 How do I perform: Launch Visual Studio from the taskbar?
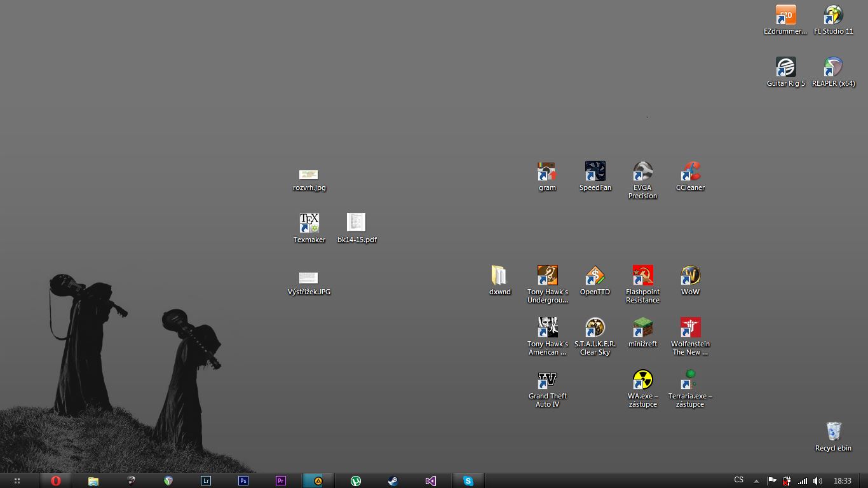[431, 481]
